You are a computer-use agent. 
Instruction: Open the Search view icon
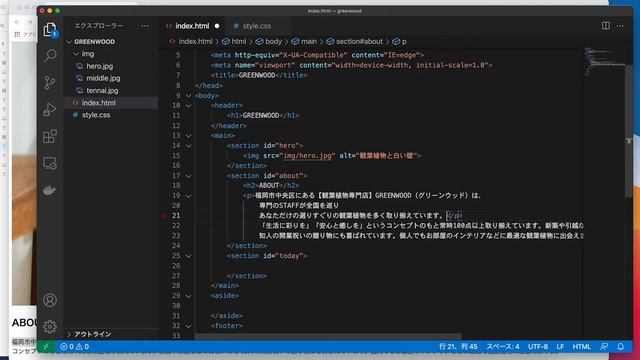pos(50,56)
